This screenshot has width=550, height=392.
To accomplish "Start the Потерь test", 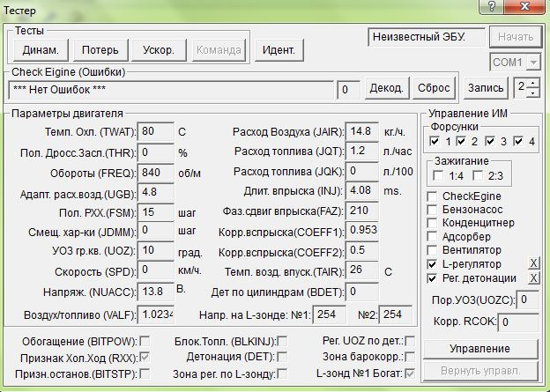I will pos(100,50).
